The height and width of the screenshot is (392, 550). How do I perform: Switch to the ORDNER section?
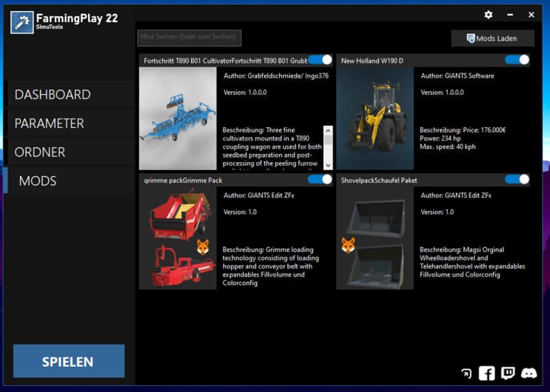[40, 153]
